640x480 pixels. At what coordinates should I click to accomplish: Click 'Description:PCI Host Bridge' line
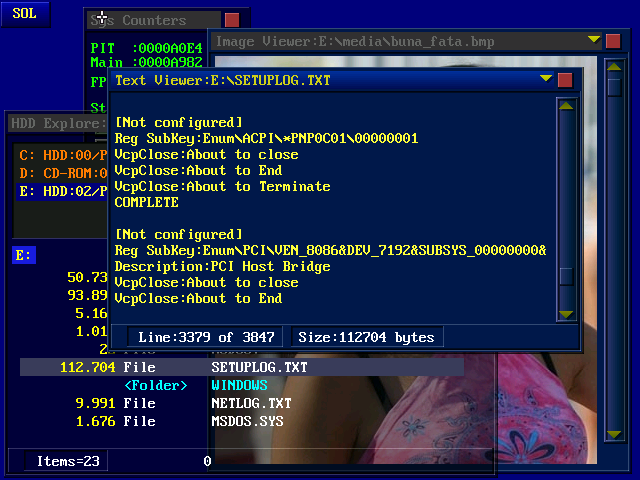click(222, 267)
